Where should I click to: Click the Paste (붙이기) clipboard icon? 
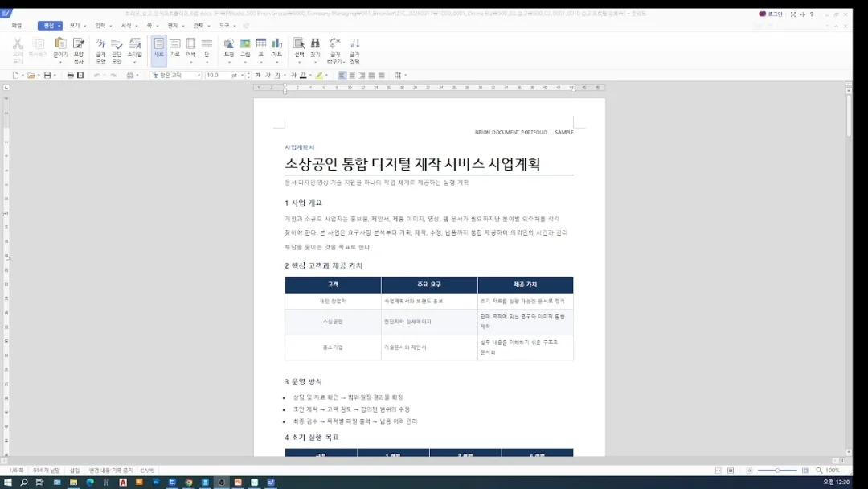(x=60, y=43)
